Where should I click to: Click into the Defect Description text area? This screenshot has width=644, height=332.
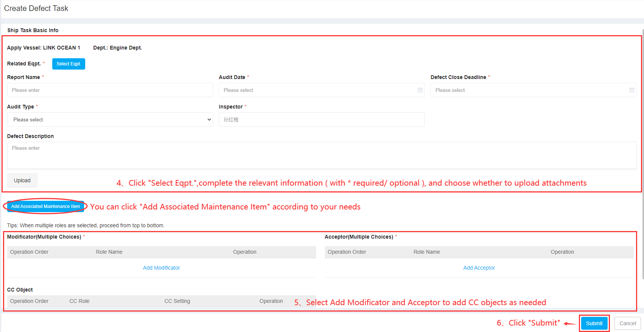click(321, 155)
